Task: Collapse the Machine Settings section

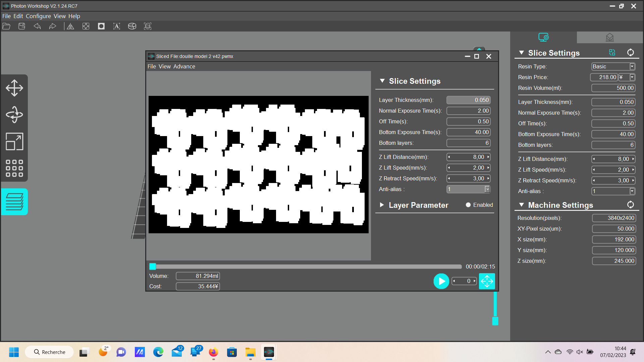Action: [522, 205]
